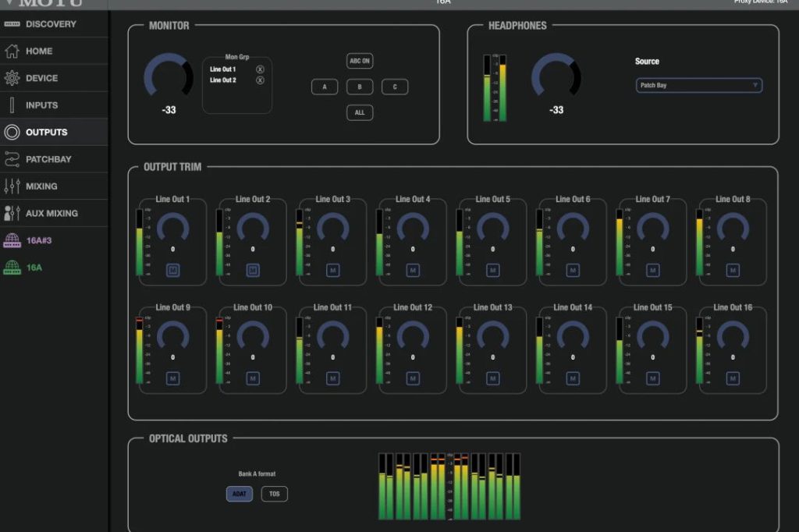This screenshot has width=799, height=532.
Task: Click the ALL monitor button
Action: point(360,113)
